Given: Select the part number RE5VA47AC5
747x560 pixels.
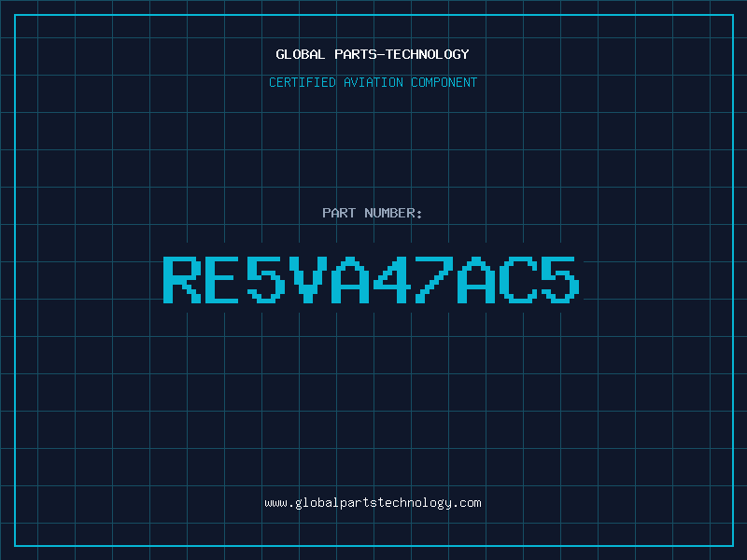Looking at the screenshot, I should [x=372, y=280].
